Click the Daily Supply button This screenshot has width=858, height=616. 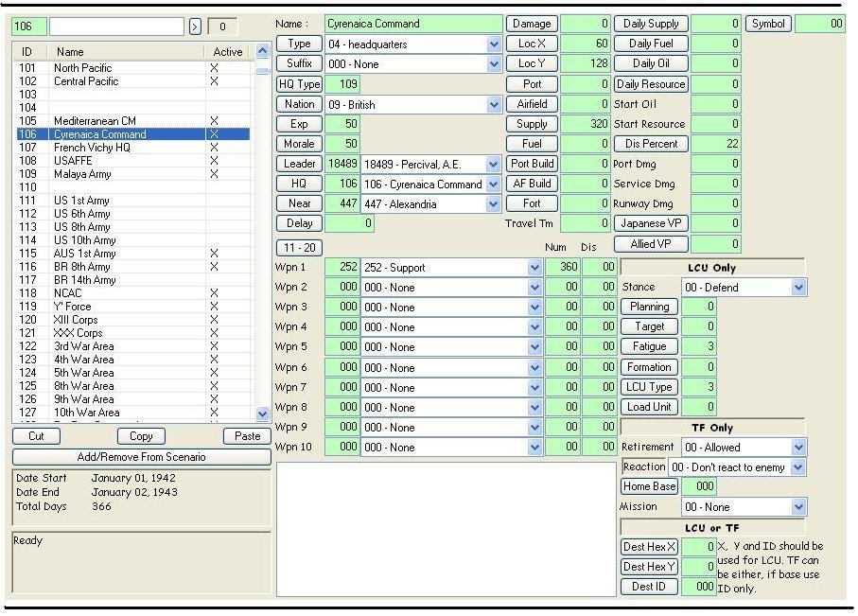[651, 24]
